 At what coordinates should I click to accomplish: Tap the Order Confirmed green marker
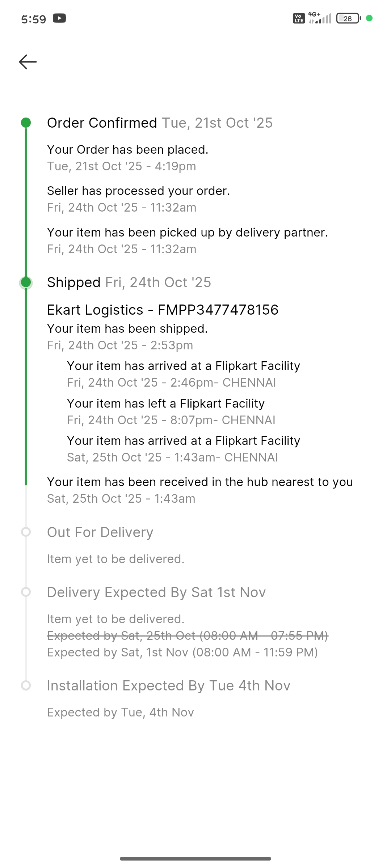pos(26,123)
